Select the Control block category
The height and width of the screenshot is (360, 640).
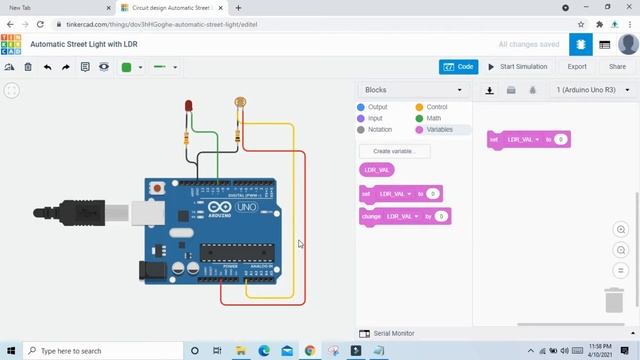[x=431, y=107]
